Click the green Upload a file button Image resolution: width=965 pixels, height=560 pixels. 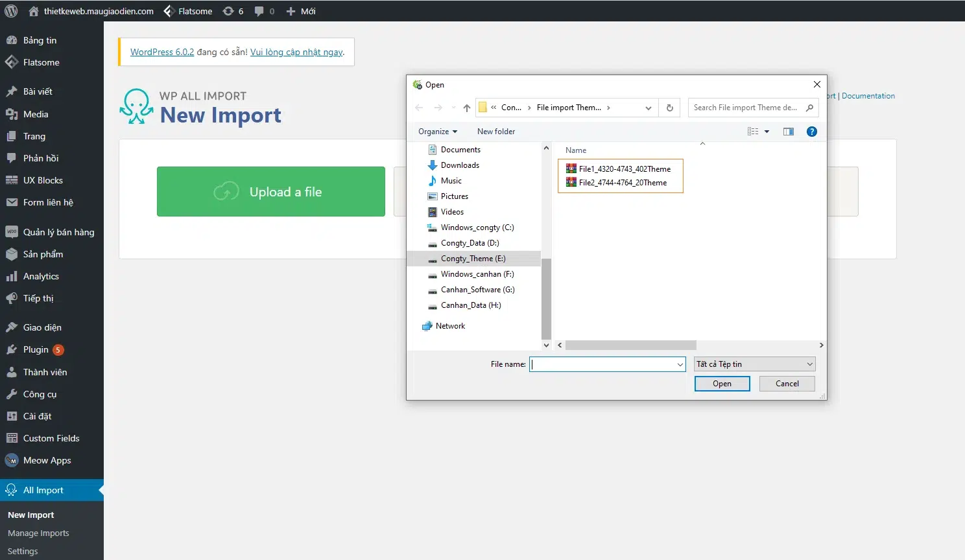coord(271,191)
